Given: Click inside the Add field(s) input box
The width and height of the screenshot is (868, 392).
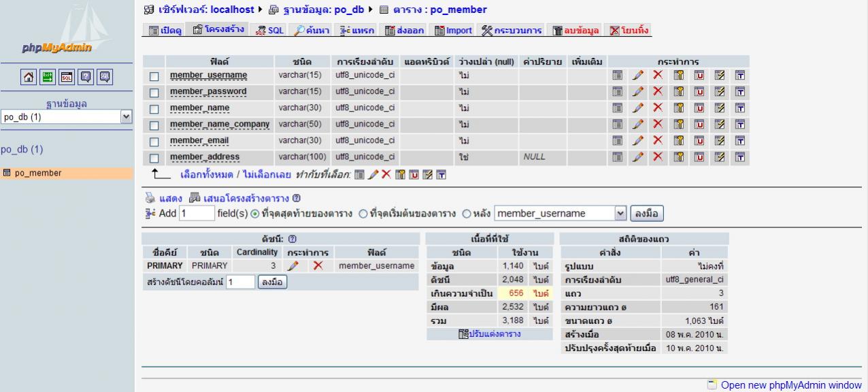Looking at the screenshot, I should pyautogui.click(x=197, y=212).
